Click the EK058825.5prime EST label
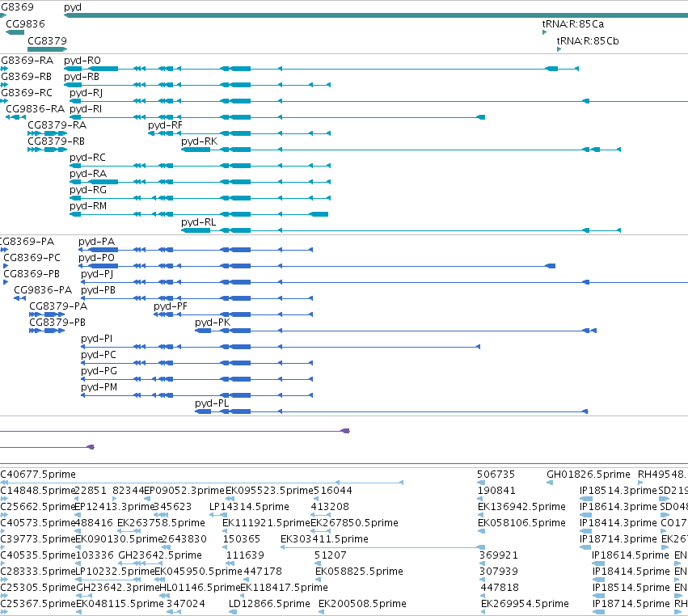 (359, 572)
